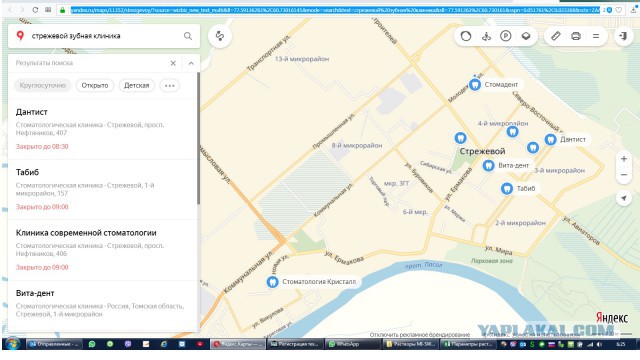The height and width of the screenshot is (360, 640).
Task: Open the Табиб result in list
Action: (x=102, y=189)
